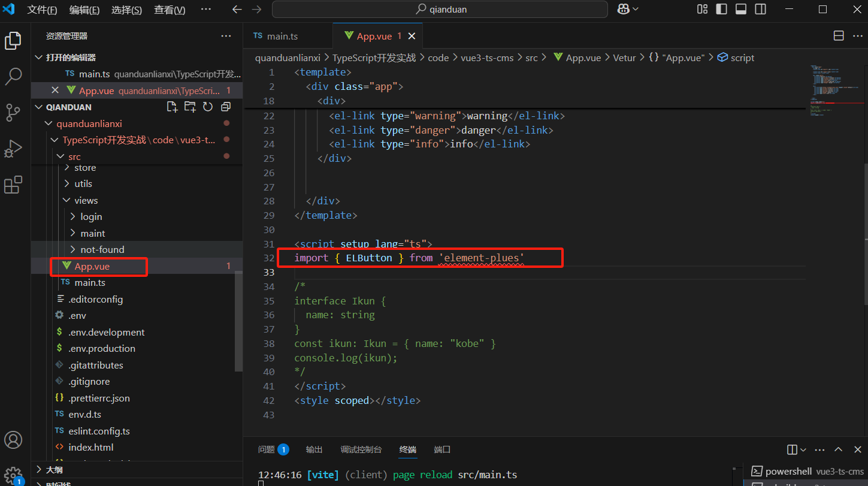Open the Explorer view in activity bar
This screenshot has height=486, width=868.
point(13,41)
